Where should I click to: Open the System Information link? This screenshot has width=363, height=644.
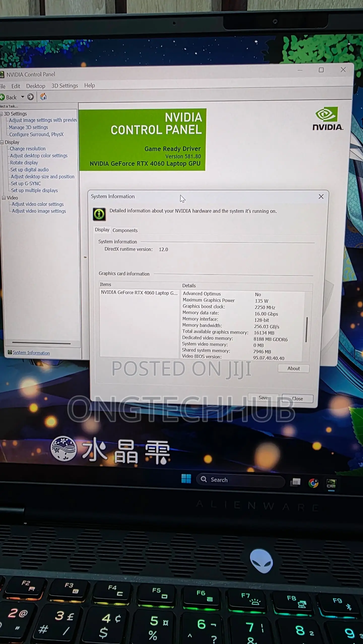31,353
